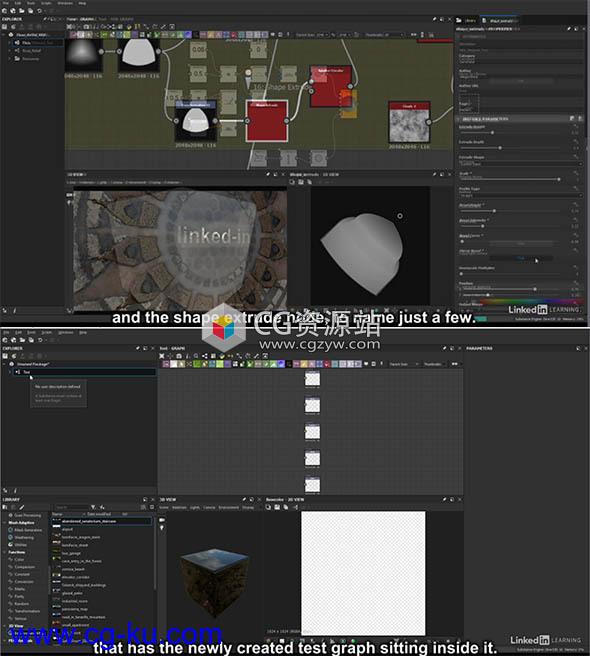Open Materials menu in bottom 3D VIEW
This screenshot has width=590, height=656.
point(179,507)
